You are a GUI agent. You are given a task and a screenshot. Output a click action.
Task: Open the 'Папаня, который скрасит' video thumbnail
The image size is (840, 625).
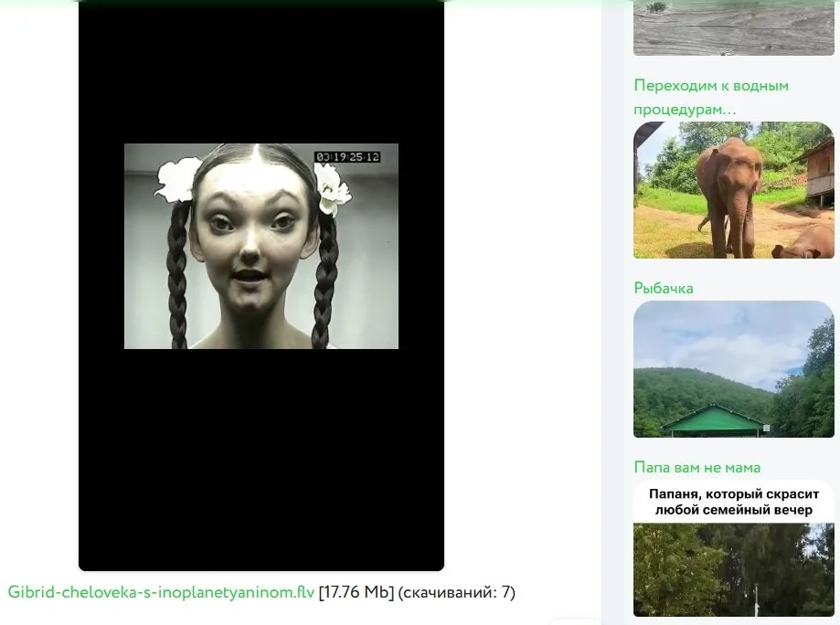(734, 548)
